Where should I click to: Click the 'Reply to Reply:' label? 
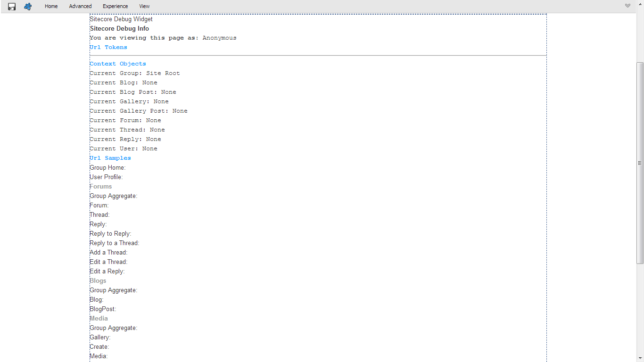pyautogui.click(x=110, y=234)
